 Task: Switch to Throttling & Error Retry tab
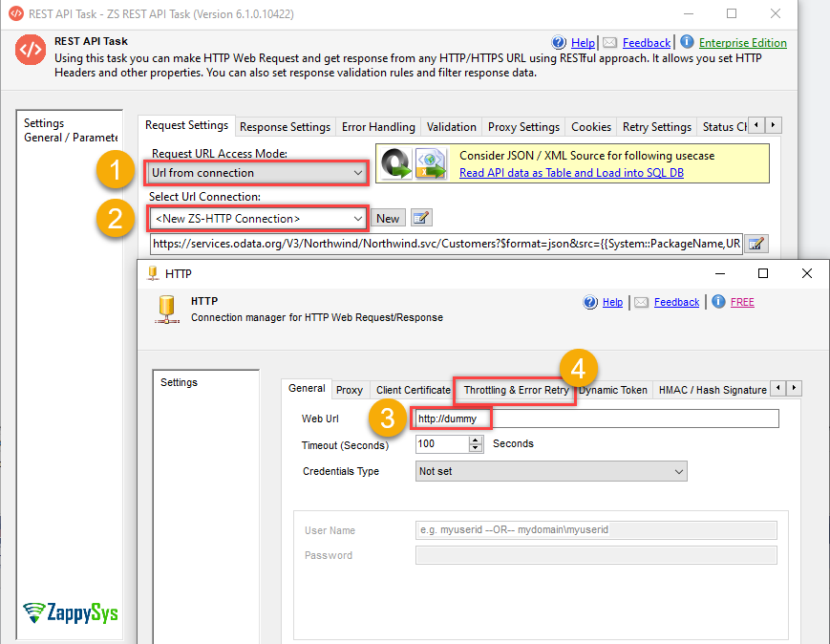[516, 390]
